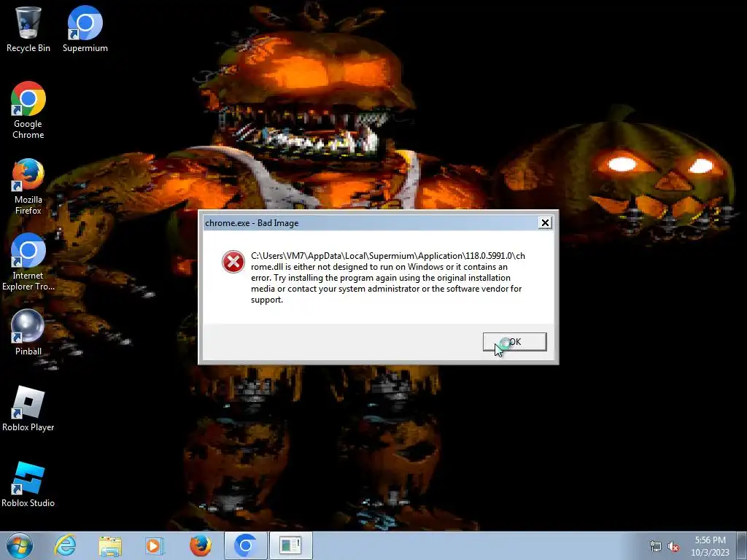Open the clock showing 5:56 PM
The width and height of the screenshot is (747, 560).
click(x=710, y=545)
